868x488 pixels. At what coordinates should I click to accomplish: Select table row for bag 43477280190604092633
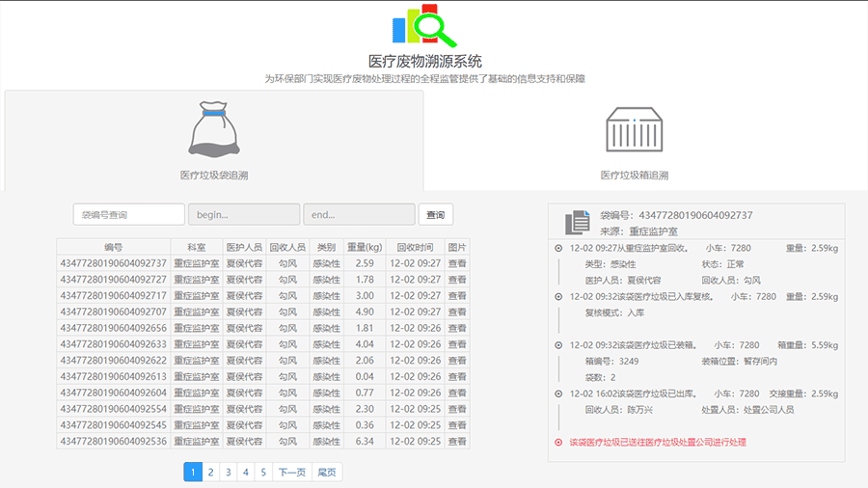[x=114, y=344]
